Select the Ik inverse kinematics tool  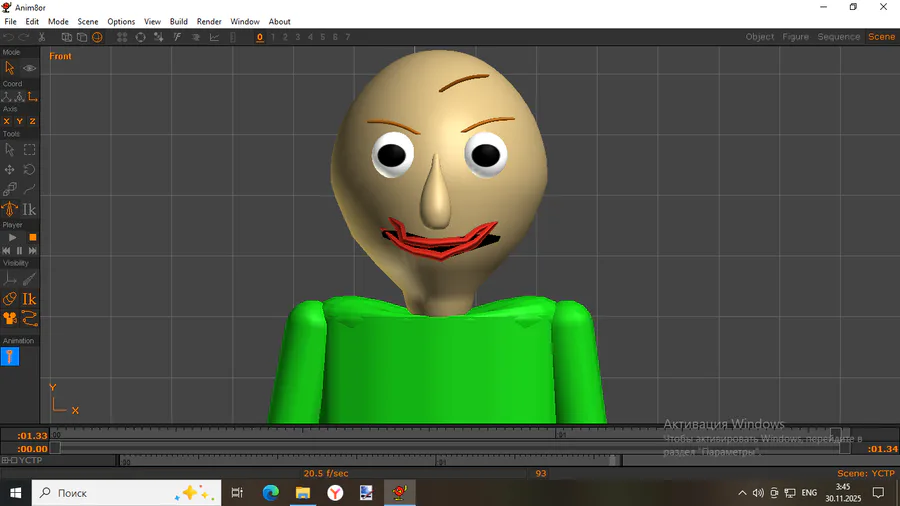[x=29, y=209]
